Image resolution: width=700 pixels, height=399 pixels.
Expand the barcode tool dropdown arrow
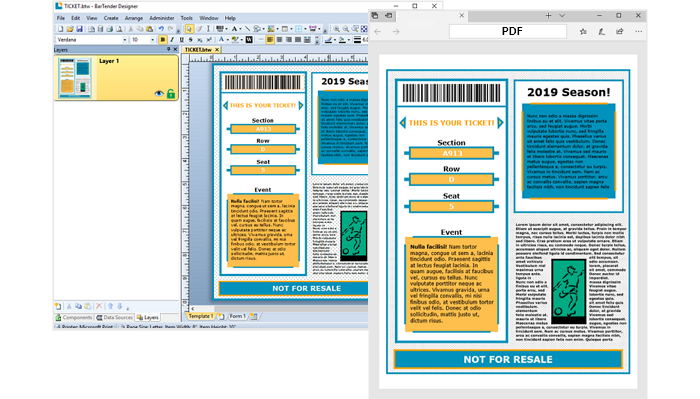(x=226, y=29)
